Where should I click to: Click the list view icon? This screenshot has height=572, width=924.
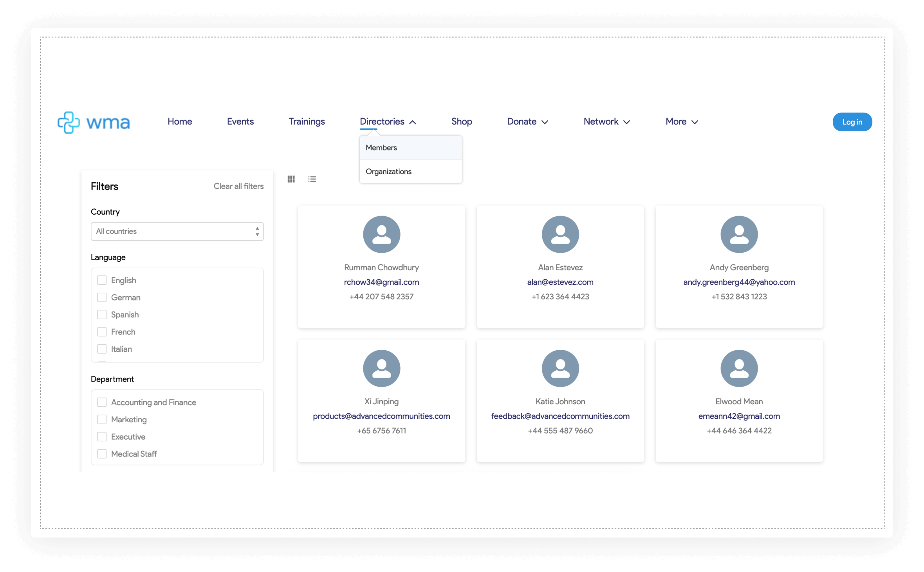pyautogui.click(x=312, y=178)
